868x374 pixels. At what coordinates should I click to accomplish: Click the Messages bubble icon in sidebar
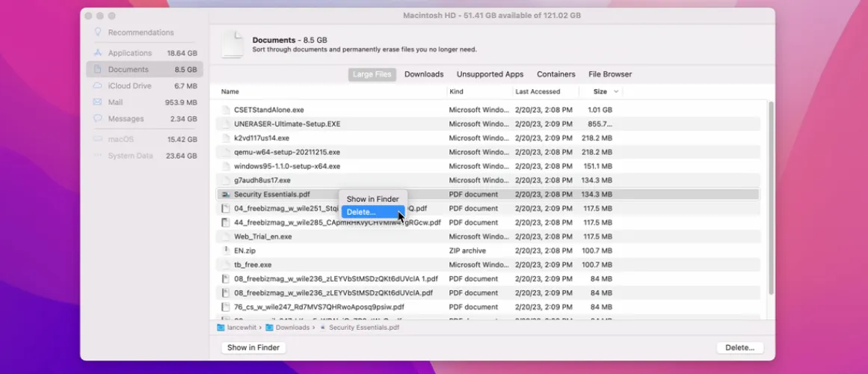[x=98, y=119]
